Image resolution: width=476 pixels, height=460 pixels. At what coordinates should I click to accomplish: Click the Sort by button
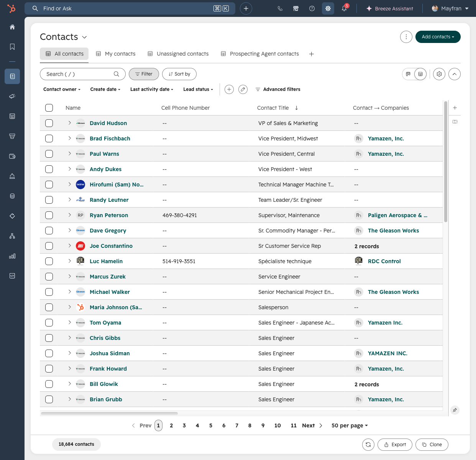[179, 74]
